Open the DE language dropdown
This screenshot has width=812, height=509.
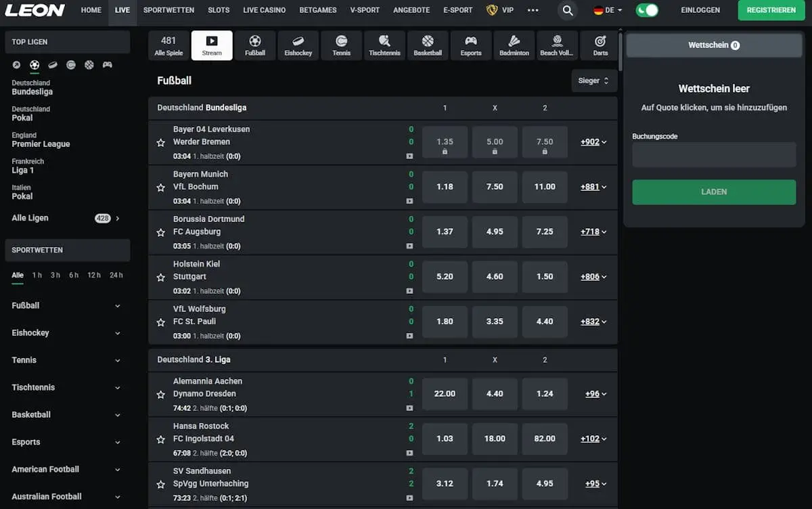608,10
